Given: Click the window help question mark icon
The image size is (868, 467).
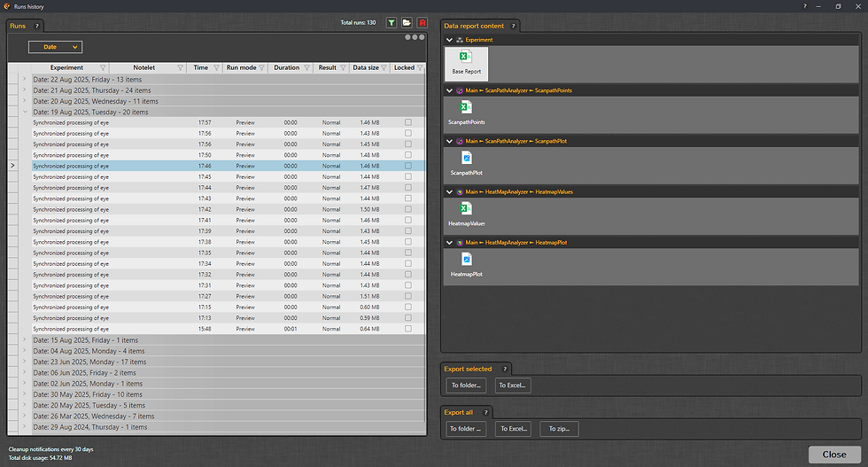Looking at the screenshot, I should point(804,7).
